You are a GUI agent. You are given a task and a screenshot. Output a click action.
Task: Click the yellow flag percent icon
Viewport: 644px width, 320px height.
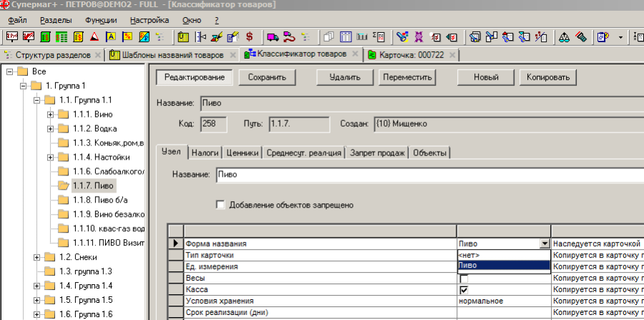click(x=127, y=37)
